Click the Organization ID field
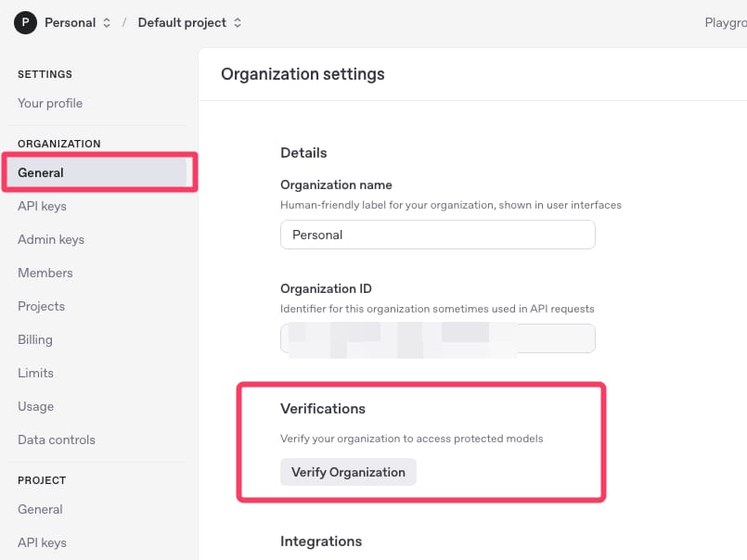The image size is (747, 560). 437,338
